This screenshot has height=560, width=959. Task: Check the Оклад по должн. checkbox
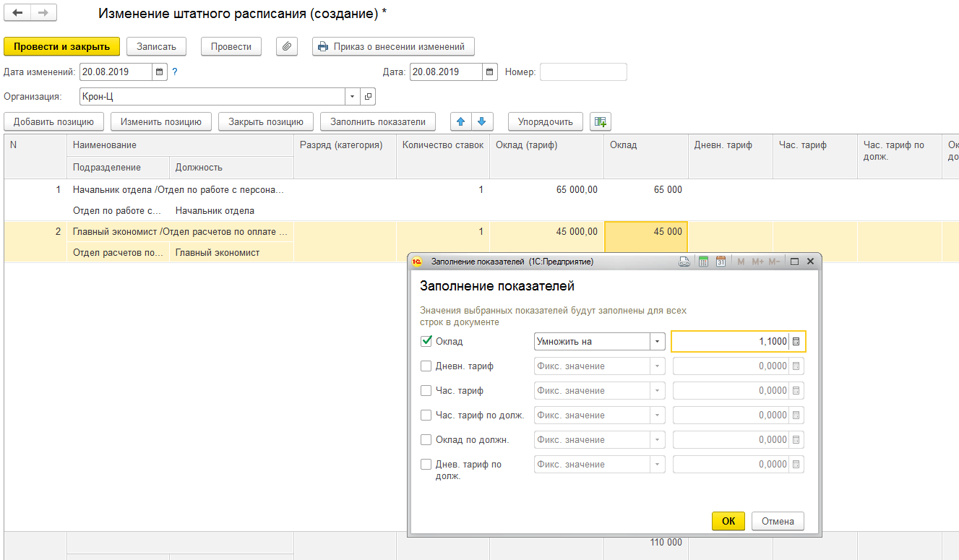[426, 440]
